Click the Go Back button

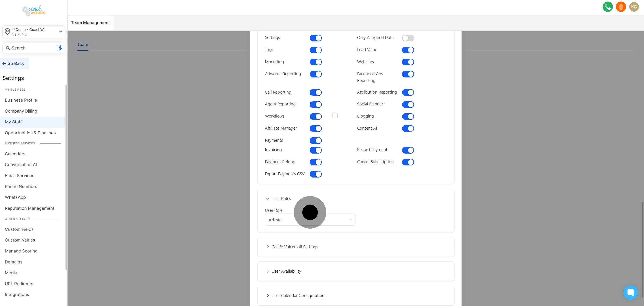tap(14, 63)
